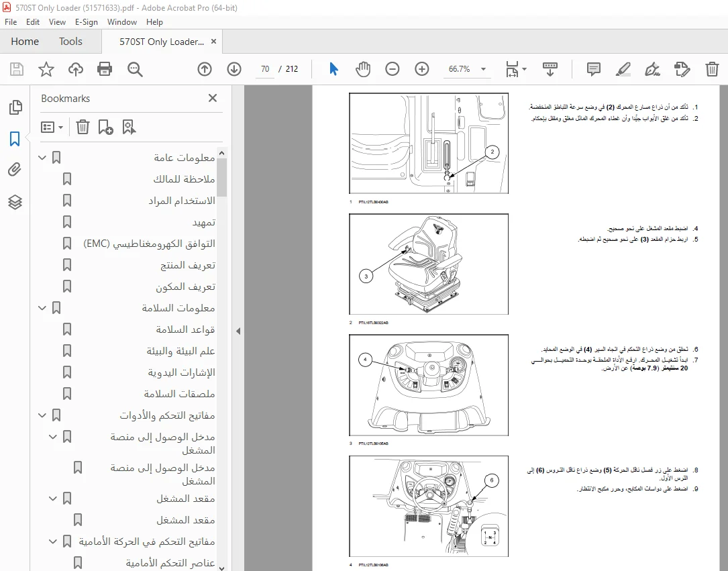This screenshot has width=728, height=571.
Task: Open bookmark تعريف المنتج
Action: pyautogui.click(x=188, y=265)
